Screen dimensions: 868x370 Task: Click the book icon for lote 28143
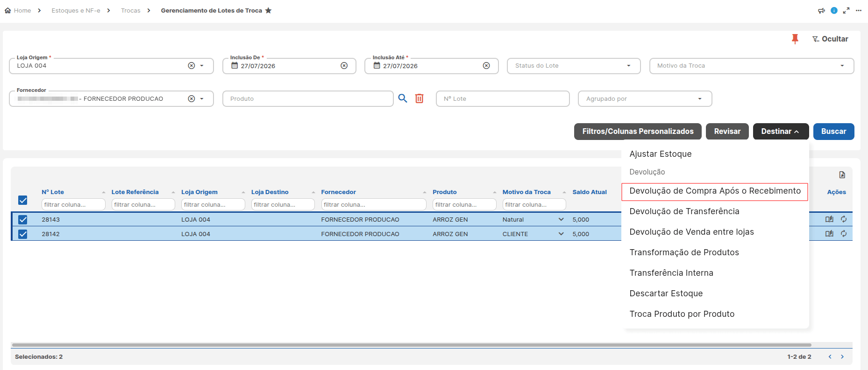(x=829, y=219)
